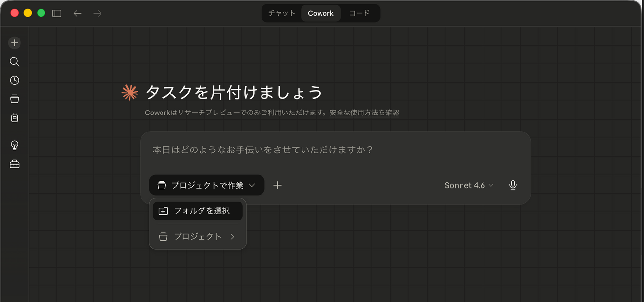Open the 安全な使用方法を確認 link
The width and height of the screenshot is (644, 302).
[364, 113]
